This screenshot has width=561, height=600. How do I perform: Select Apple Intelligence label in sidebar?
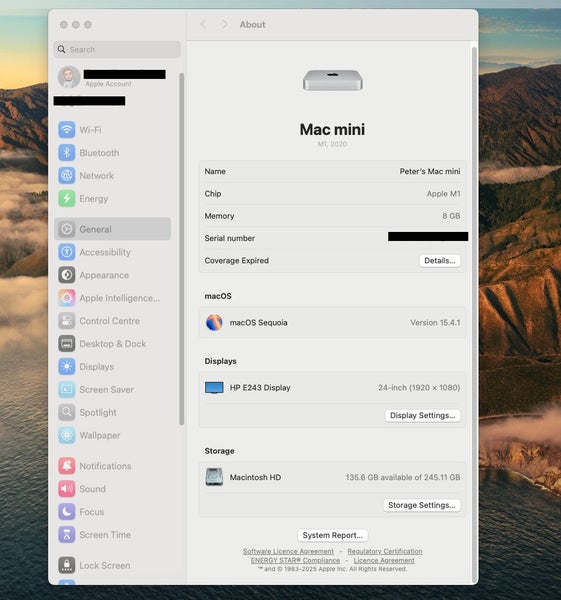point(119,298)
